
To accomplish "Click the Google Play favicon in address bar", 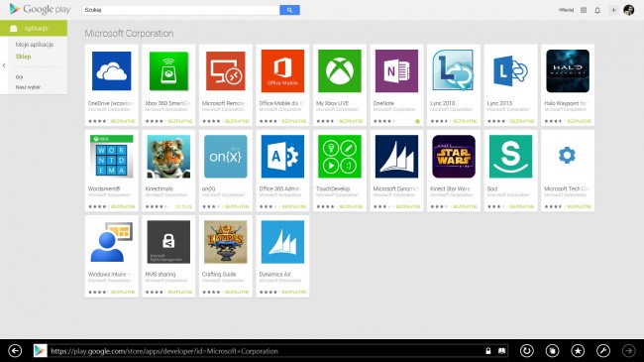I will tap(40, 351).
